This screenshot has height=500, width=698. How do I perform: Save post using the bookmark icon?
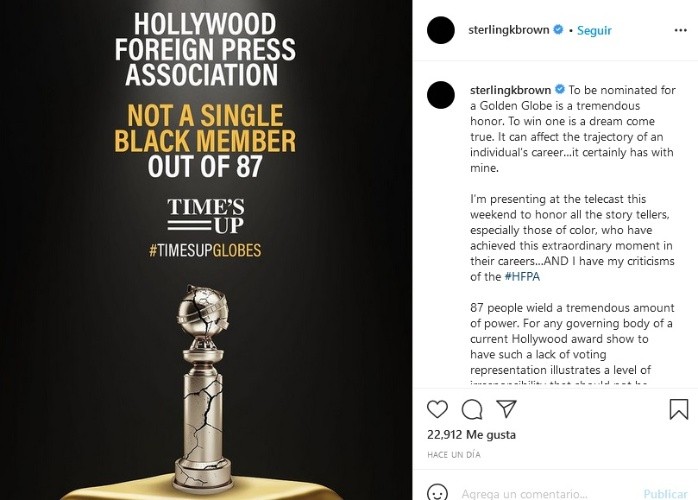click(678, 409)
